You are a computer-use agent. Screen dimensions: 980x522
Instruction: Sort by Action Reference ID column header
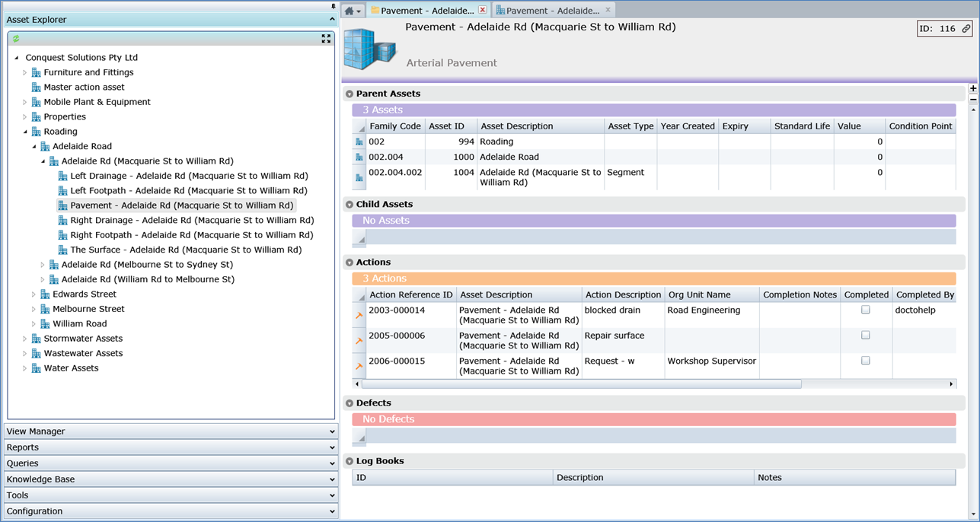click(x=411, y=294)
